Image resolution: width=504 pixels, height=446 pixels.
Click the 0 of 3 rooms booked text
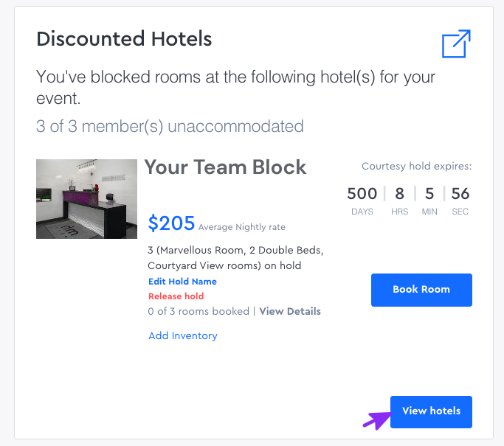[x=199, y=311]
